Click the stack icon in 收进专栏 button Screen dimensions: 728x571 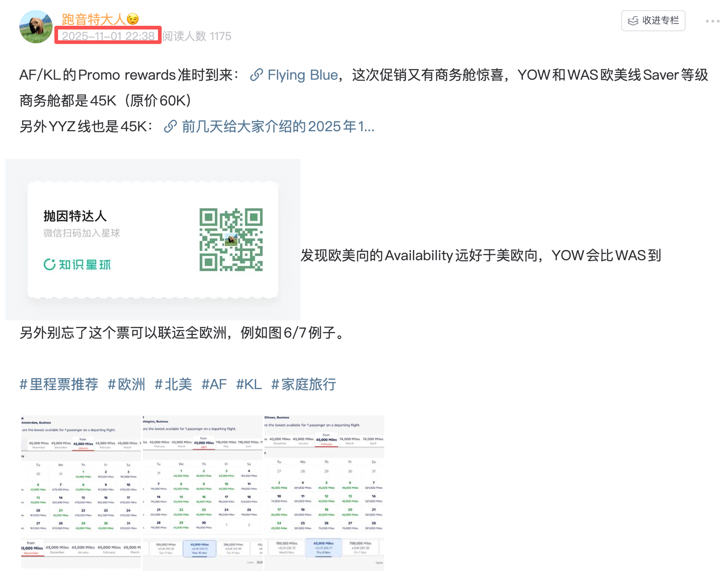(633, 21)
